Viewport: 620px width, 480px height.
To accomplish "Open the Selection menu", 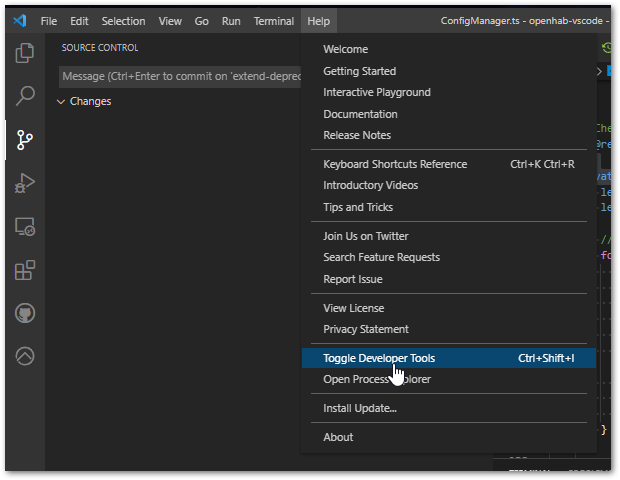I will (x=123, y=21).
